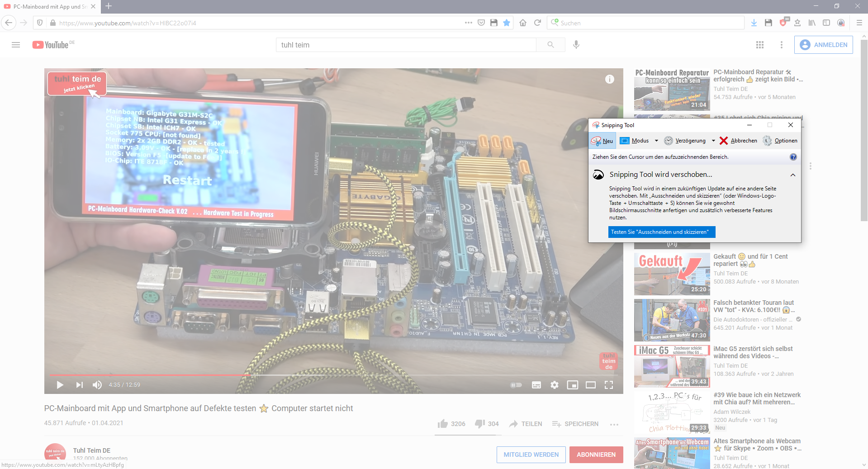Viewport: 868px width, 469px height.
Task: Open Optionen in Snipping Tool
Action: pyautogui.click(x=780, y=141)
